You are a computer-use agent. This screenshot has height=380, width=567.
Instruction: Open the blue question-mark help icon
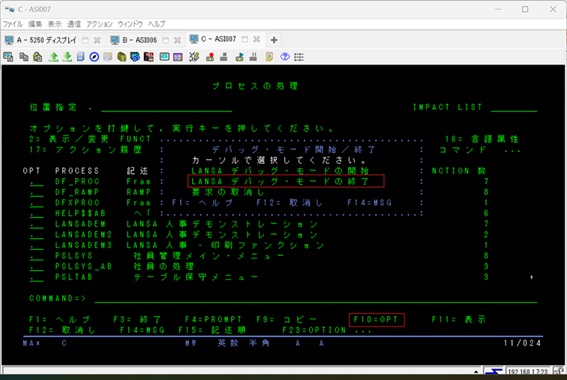tap(285, 57)
